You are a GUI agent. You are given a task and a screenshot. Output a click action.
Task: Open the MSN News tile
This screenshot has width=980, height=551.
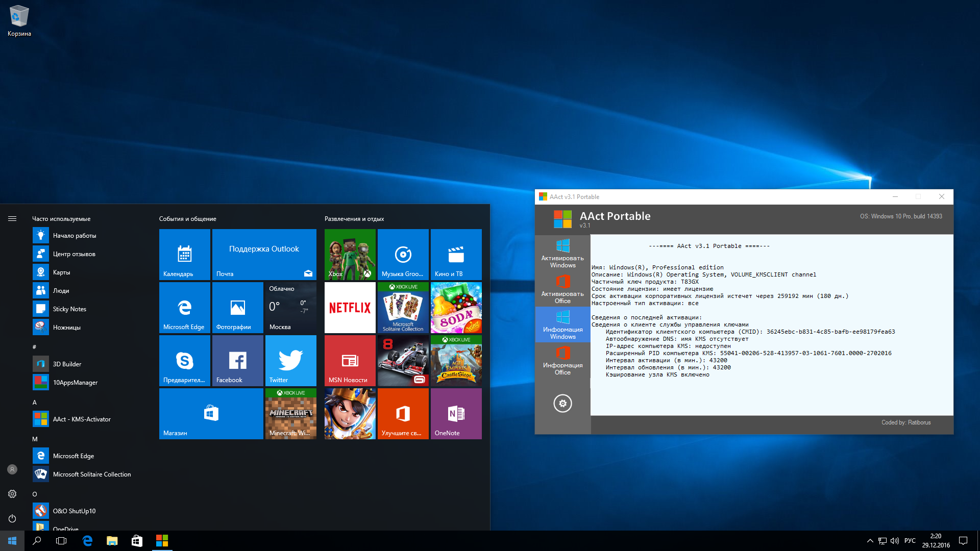tap(350, 361)
